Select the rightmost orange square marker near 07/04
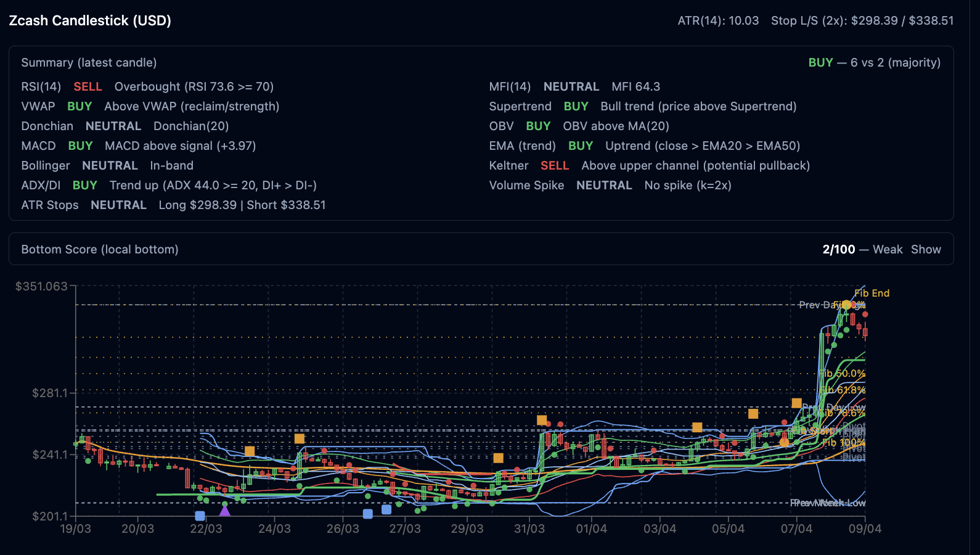Viewport: 980px width, 555px height. [796, 403]
